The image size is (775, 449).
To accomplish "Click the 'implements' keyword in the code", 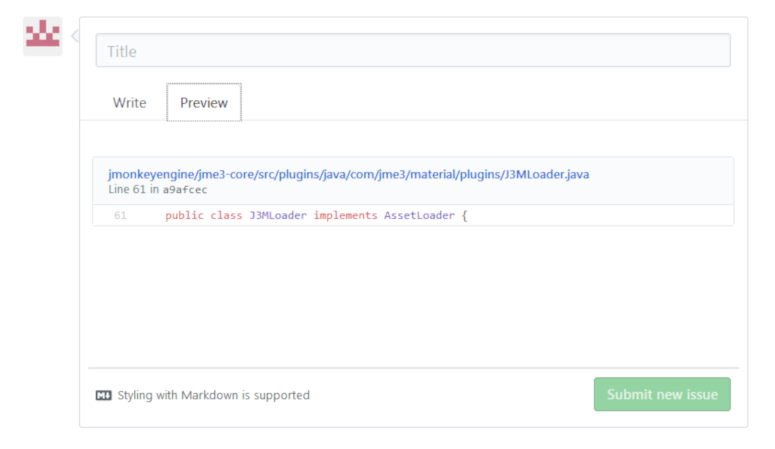I will tap(345, 215).
